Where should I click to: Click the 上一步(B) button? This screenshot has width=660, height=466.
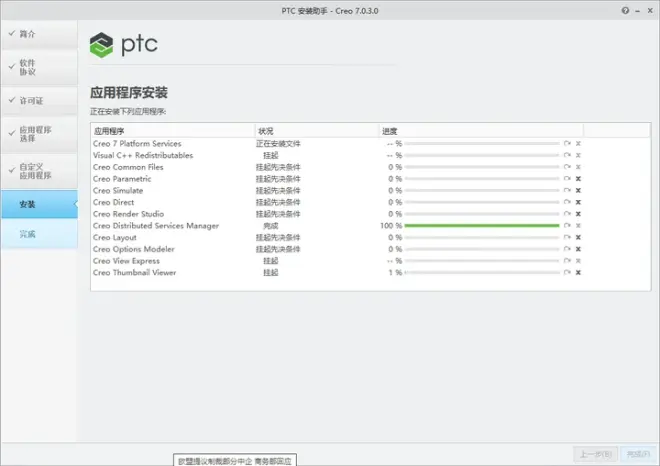coord(596,454)
